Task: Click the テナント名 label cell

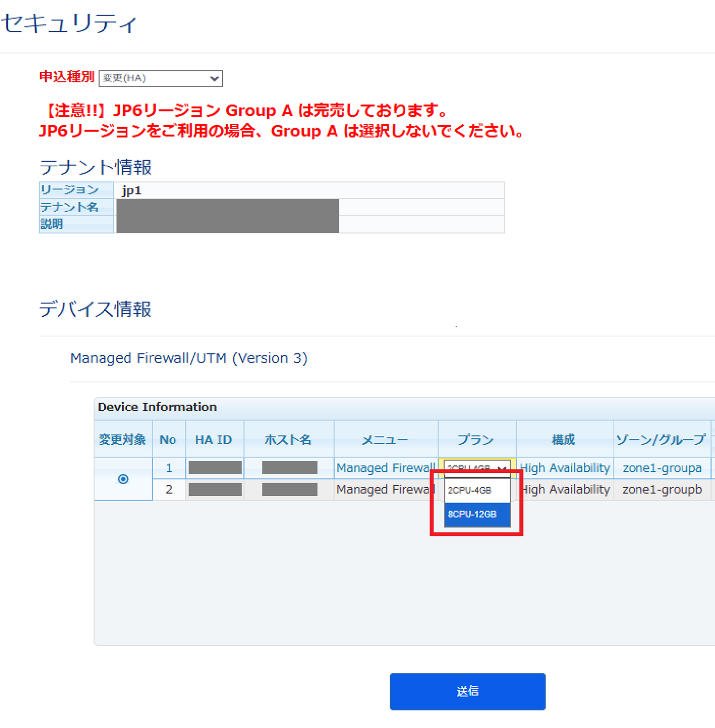Action: (69, 207)
